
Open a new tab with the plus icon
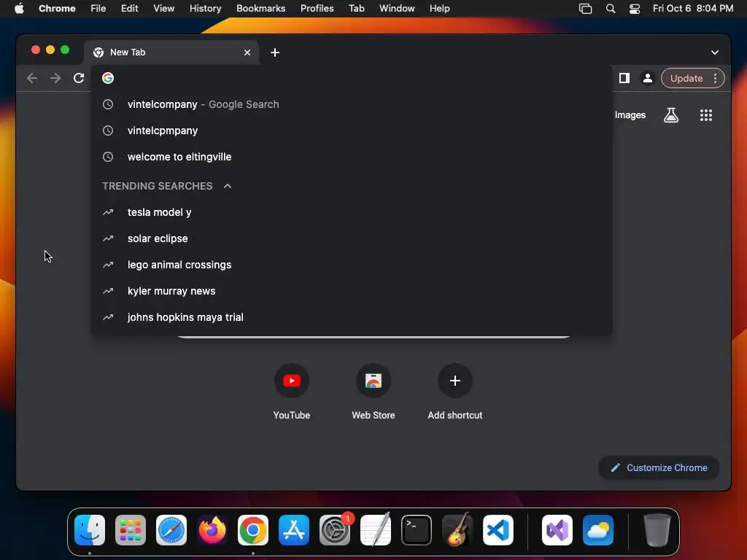[275, 52]
